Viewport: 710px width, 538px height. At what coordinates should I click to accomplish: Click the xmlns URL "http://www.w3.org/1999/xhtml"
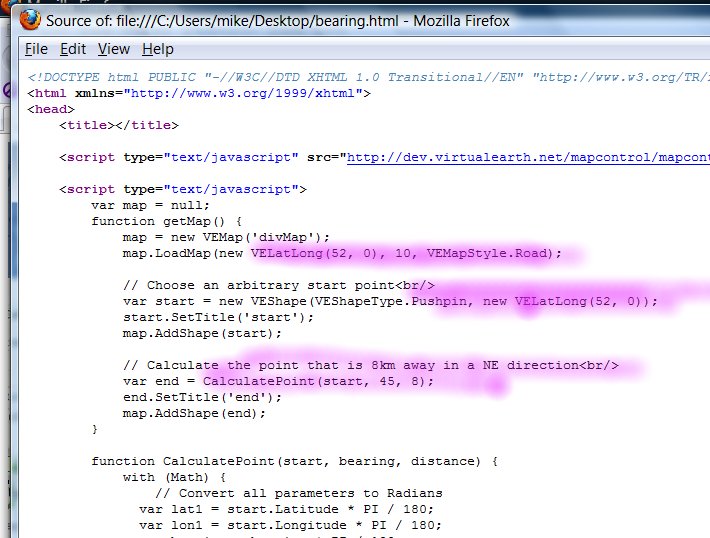click(243, 93)
